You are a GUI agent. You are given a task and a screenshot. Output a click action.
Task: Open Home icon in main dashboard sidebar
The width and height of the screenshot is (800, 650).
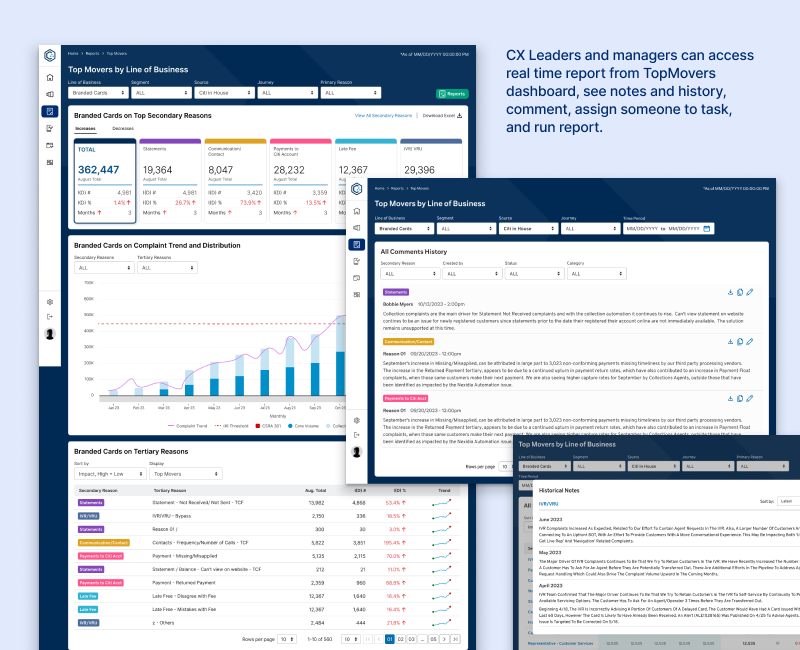[x=49, y=78]
